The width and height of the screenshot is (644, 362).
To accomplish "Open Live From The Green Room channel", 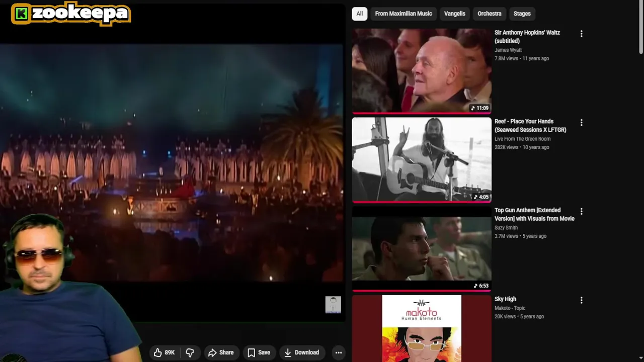I will pyautogui.click(x=522, y=139).
